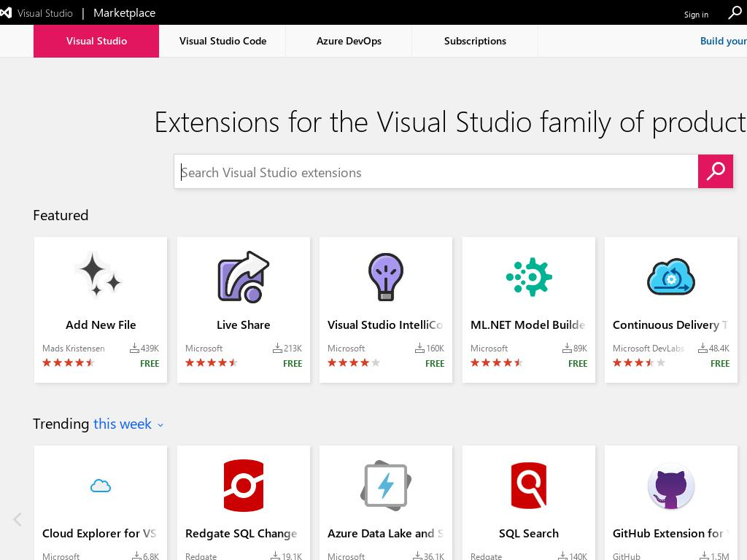The height and width of the screenshot is (560, 747).
Task: Click the star rating of Visual Studio IntelliCode
Action: 354,363
